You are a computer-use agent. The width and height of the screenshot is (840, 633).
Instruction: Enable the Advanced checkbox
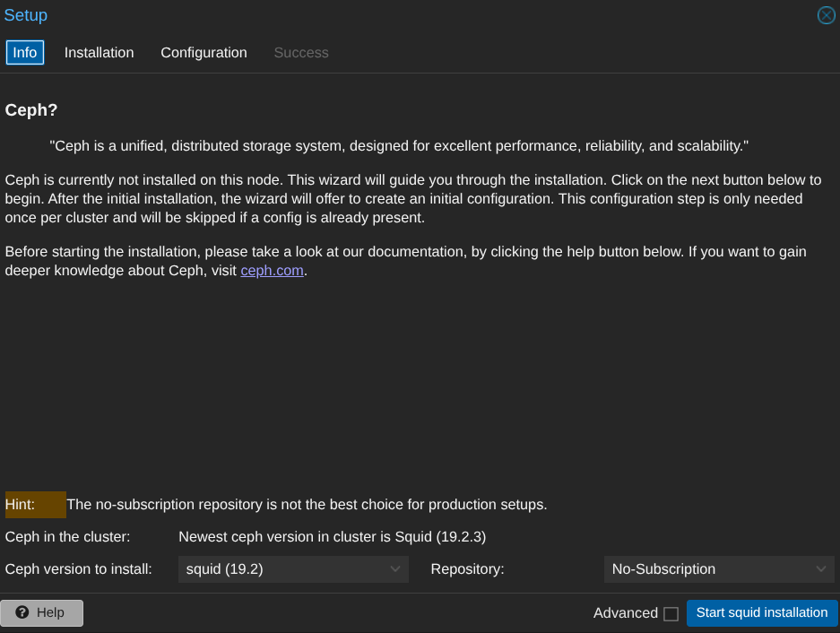coord(671,614)
